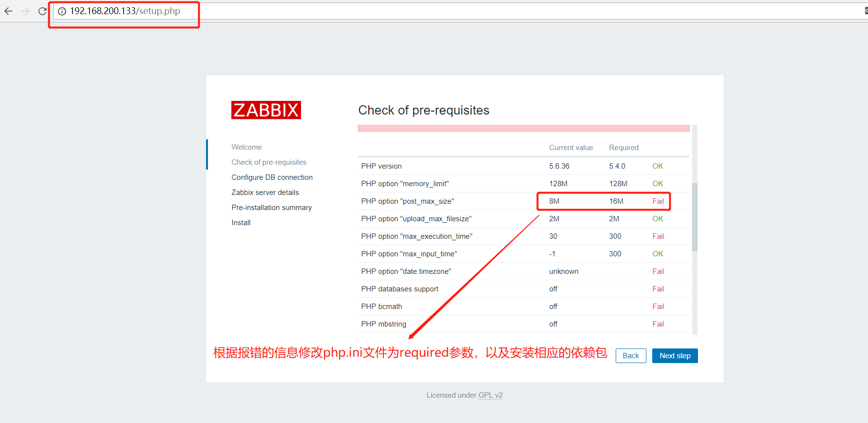The image size is (868, 423).
Task: Click the site info icon in address bar
Action: tap(62, 11)
